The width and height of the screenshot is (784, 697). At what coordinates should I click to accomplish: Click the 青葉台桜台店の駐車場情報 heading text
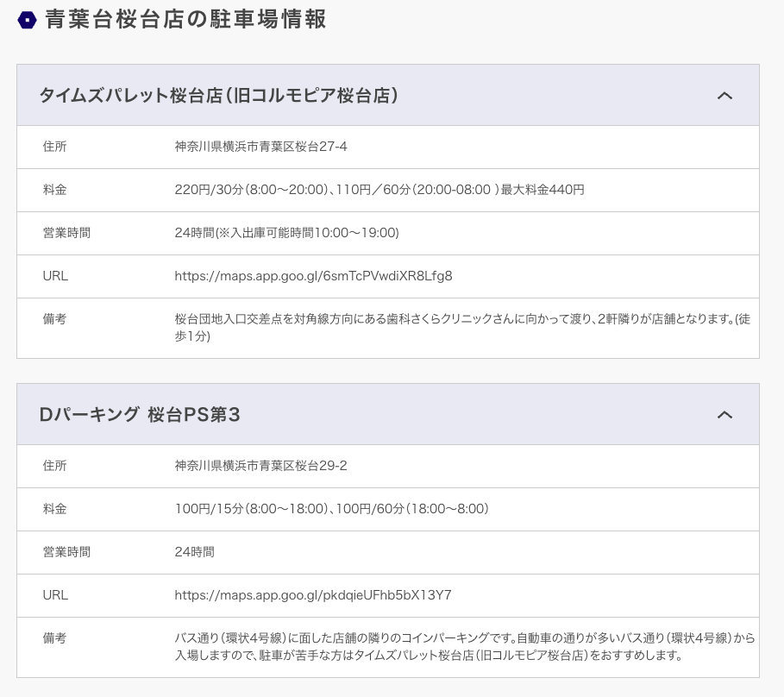[x=185, y=20]
